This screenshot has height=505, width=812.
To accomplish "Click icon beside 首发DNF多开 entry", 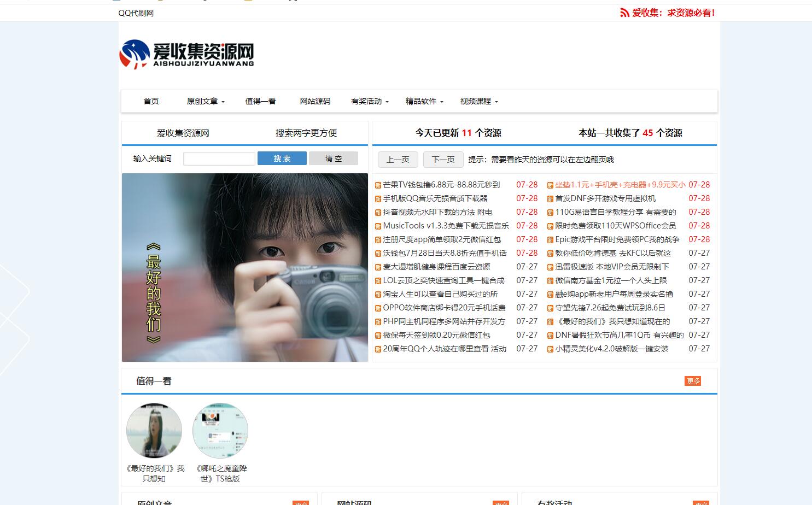I will (x=550, y=199).
